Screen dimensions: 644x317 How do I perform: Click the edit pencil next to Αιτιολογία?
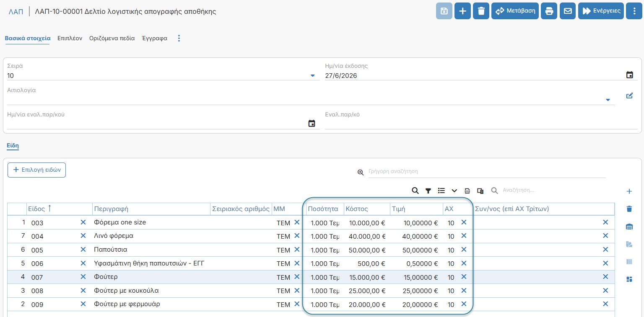point(629,95)
